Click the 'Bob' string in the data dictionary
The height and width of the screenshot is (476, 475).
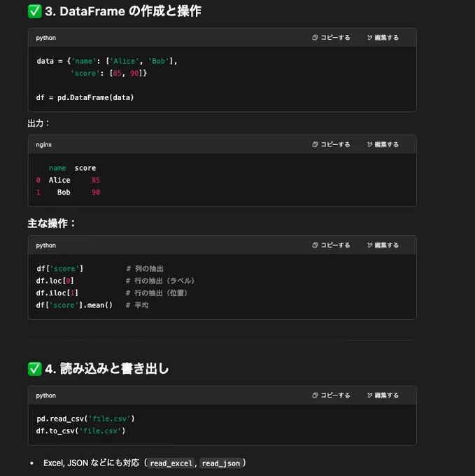[158, 62]
